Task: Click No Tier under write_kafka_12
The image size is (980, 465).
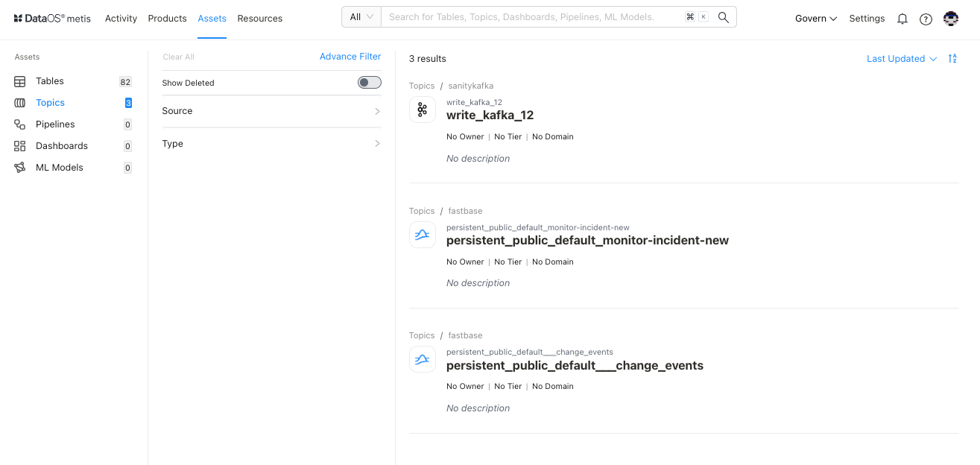Action: pyautogui.click(x=508, y=137)
